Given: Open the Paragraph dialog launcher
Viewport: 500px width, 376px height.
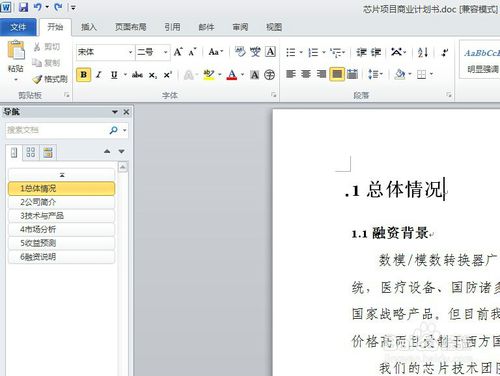Looking at the screenshot, I should pyautogui.click(x=449, y=95).
